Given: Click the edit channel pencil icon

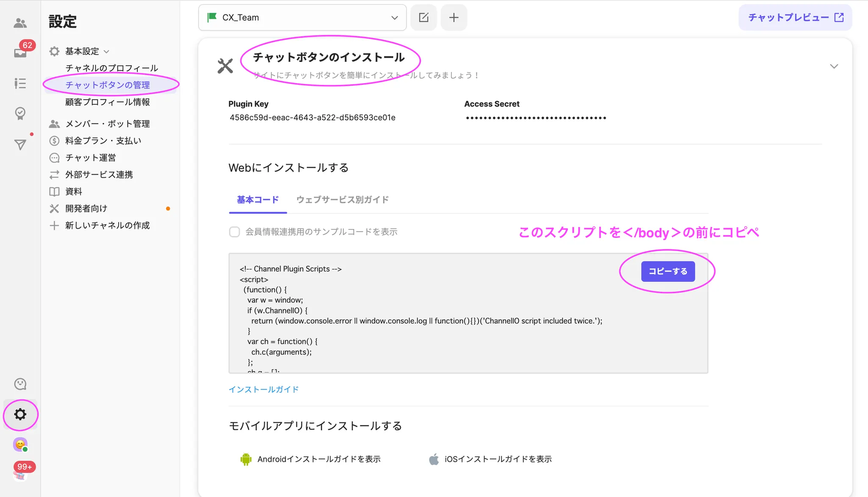Looking at the screenshot, I should [423, 17].
